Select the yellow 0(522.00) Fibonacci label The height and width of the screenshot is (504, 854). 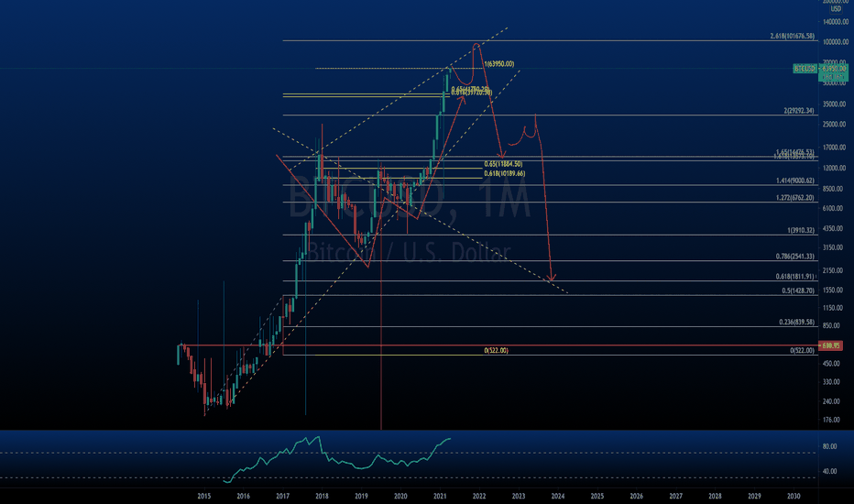[x=496, y=350]
